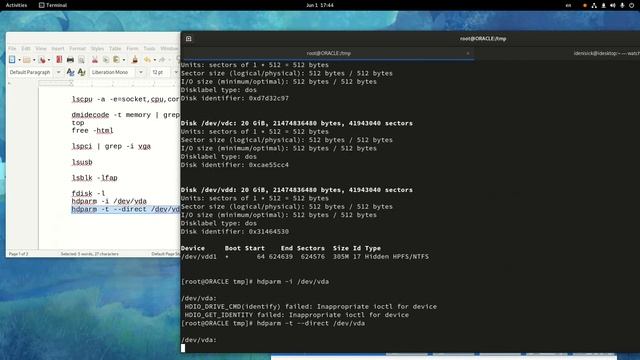
Task: Click the 'fdisk -l' line in the document
Action: tap(88, 193)
